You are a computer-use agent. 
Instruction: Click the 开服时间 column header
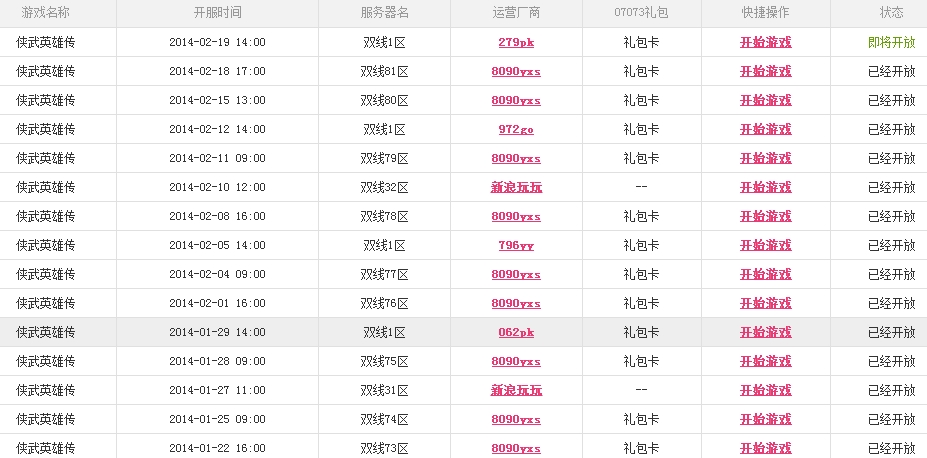pyautogui.click(x=217, y=13)
